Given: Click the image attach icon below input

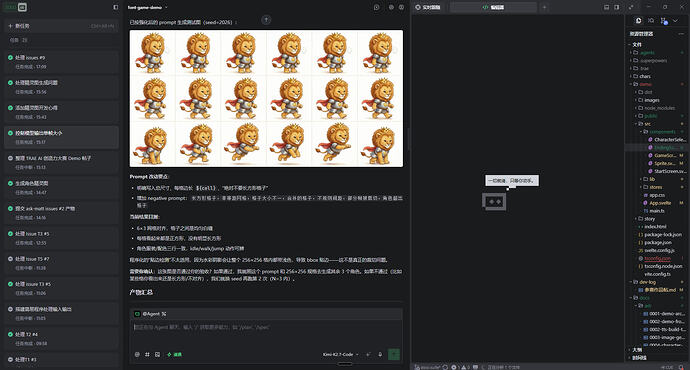Looking at the screenshot, I should [x=158, y=354].
